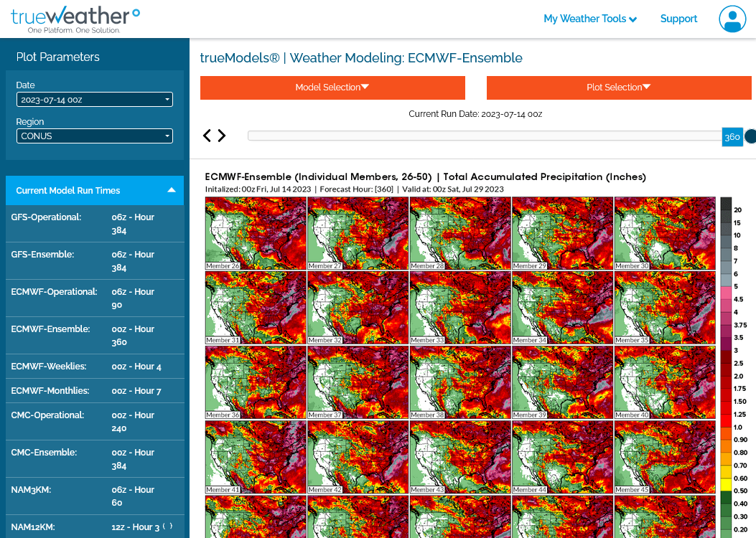Screen dimensions: 756x538
Task: Open the Member 43 precipitation map
Action: pyautogui.click(x=460, y=457)
